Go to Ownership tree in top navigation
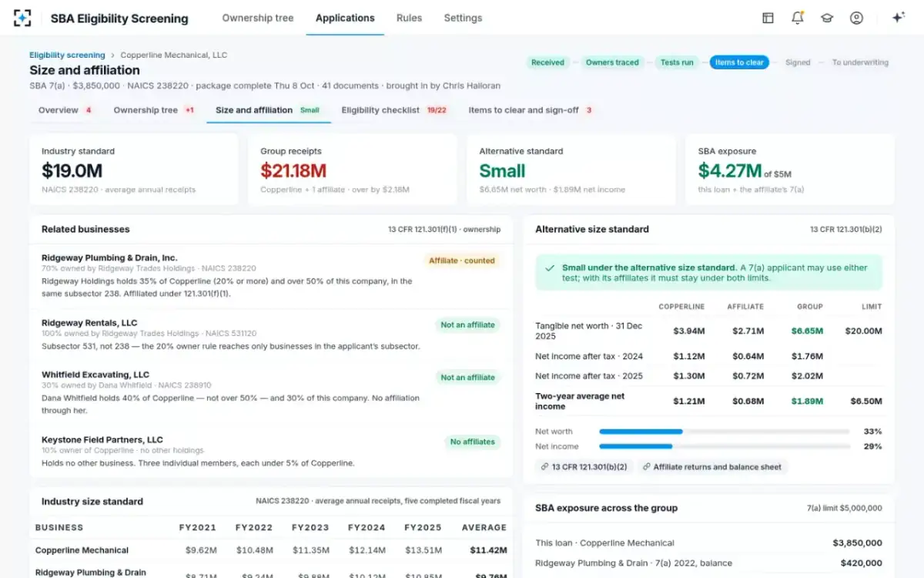Screen dimensions: 924x578 click(258, 18)
